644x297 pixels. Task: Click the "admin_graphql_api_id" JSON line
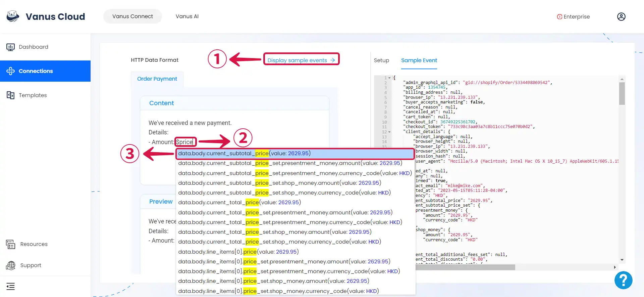477,83
